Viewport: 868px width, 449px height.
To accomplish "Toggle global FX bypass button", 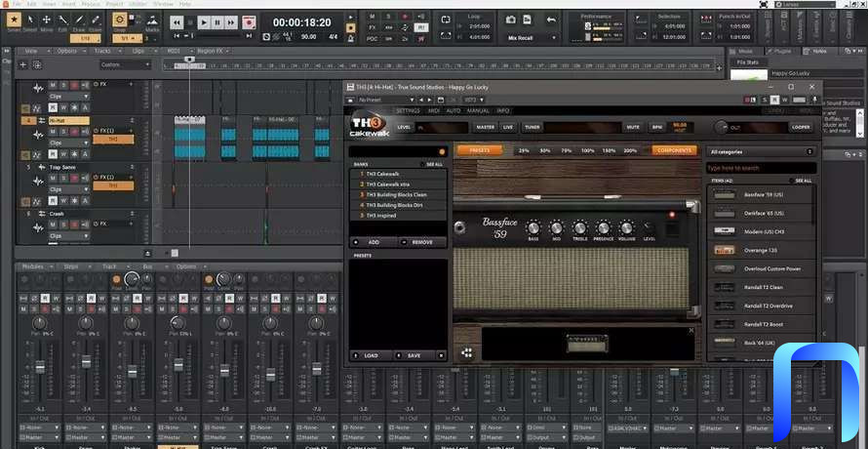I will pyautogui.click(x=372, y=27).
